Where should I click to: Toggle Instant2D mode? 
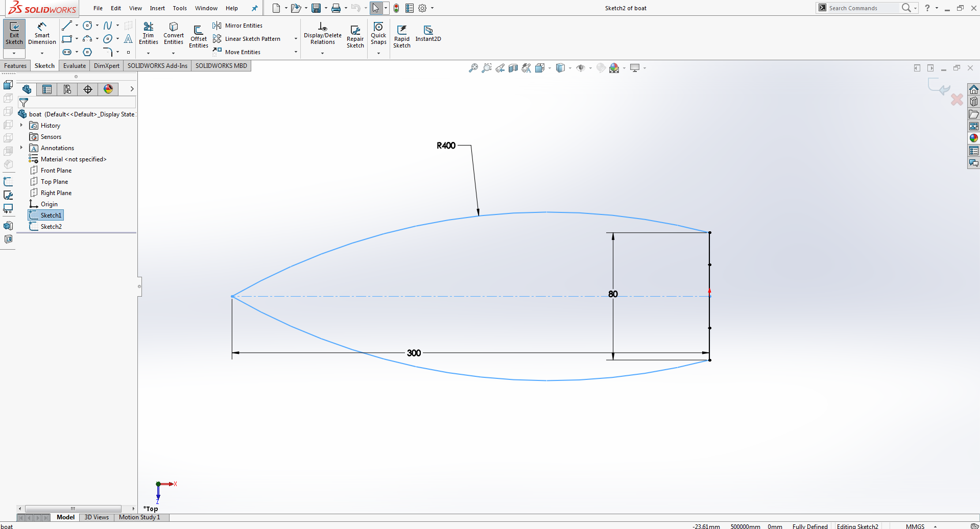428,33
